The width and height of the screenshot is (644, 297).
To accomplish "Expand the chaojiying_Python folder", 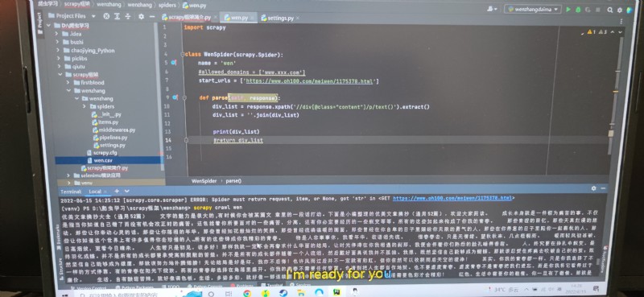I will point(58,51).
